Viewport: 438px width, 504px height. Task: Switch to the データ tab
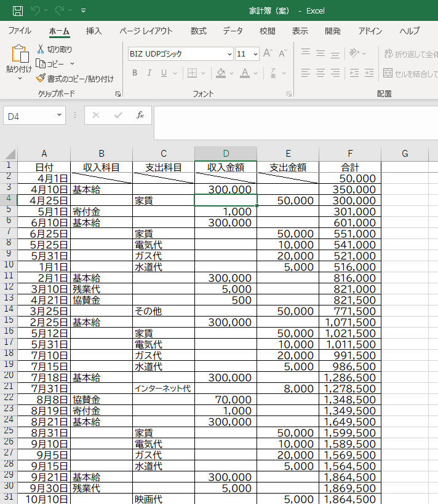click(233, 31)
